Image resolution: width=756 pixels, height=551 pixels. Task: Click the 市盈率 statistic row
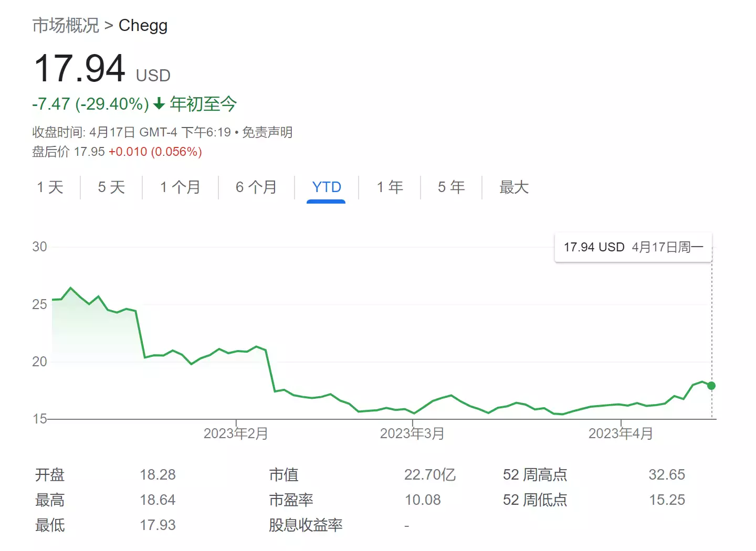coord(292,500)
